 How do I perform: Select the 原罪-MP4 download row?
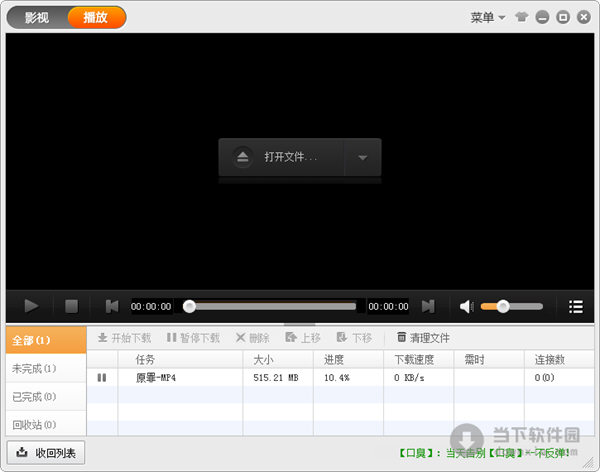point(300,377)
